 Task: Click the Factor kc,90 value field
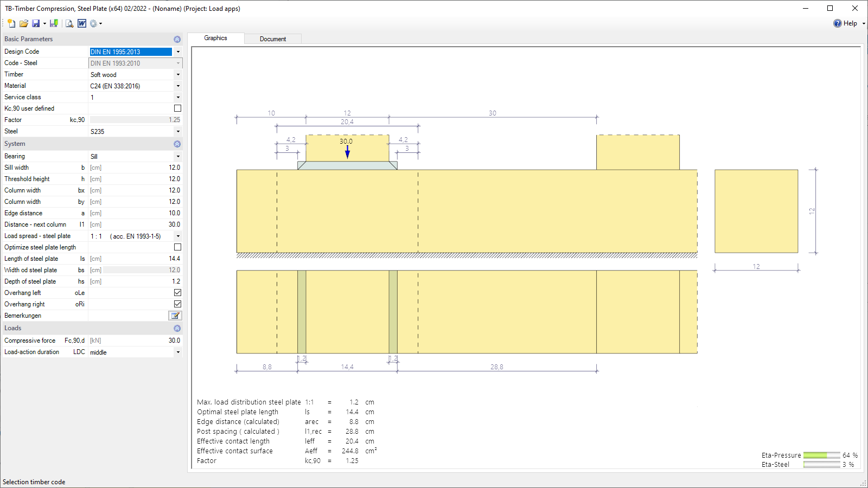click(135, 120)
